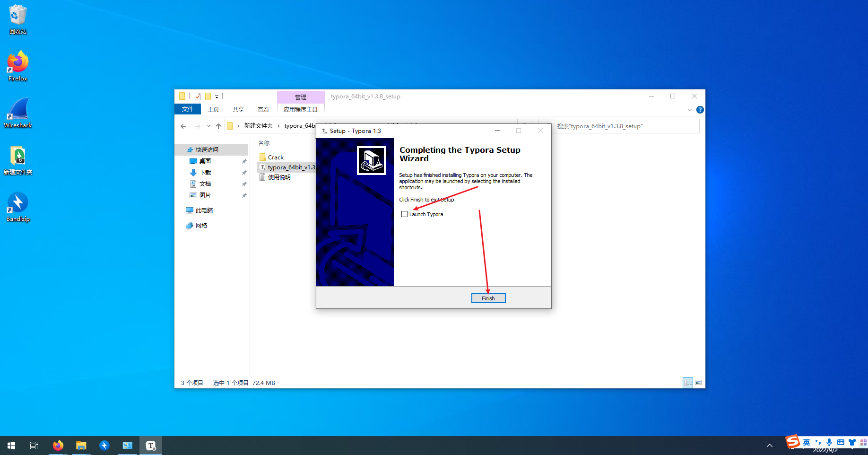Switch to the 主页 ribbon tab

(x=213, y=109)
